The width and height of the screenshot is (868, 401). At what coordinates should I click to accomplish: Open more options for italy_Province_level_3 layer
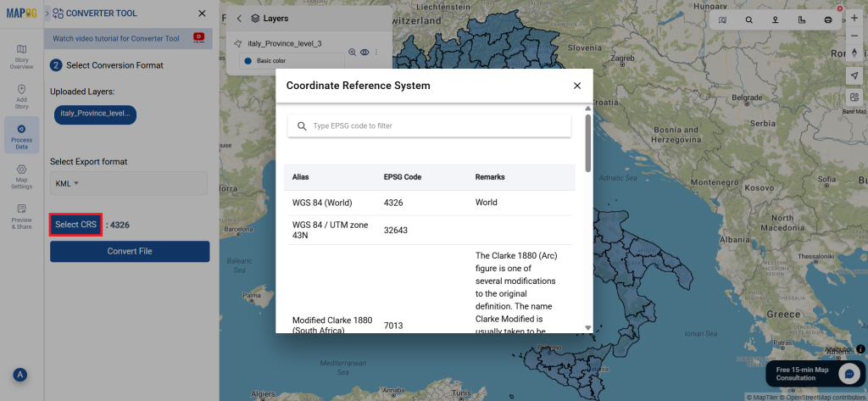(x=376, y=52)
